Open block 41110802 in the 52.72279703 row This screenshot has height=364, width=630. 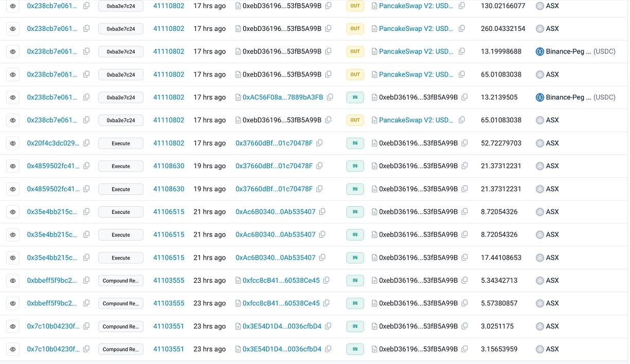pos(168,143)
